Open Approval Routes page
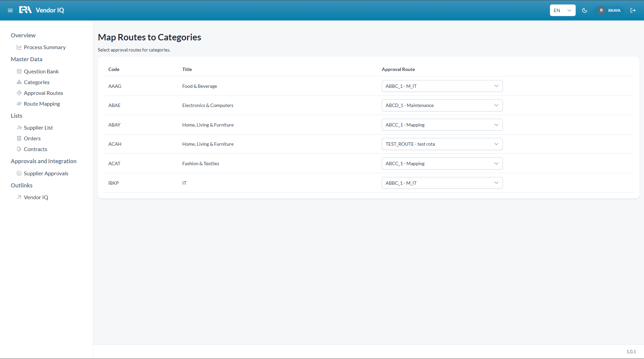The image size is (644, 359). [x=43, y=93]
